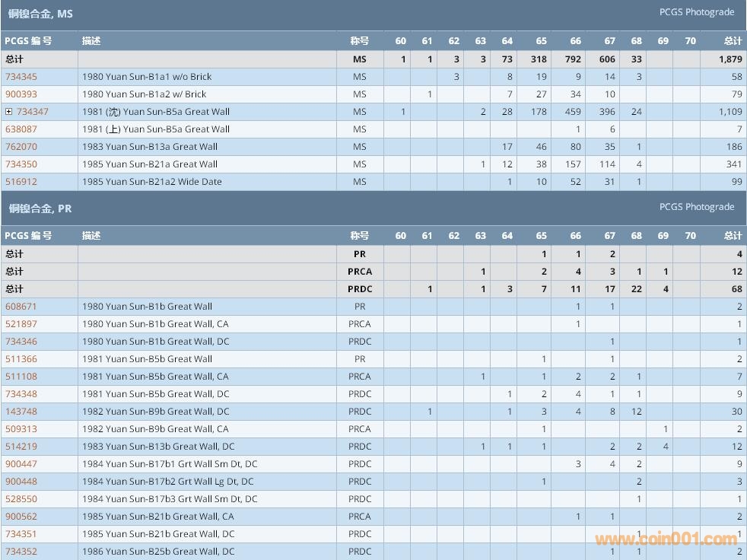Click the 521897 PRCA coin link
The width and height of the screenshot is (747, 560).
(21, 324)
